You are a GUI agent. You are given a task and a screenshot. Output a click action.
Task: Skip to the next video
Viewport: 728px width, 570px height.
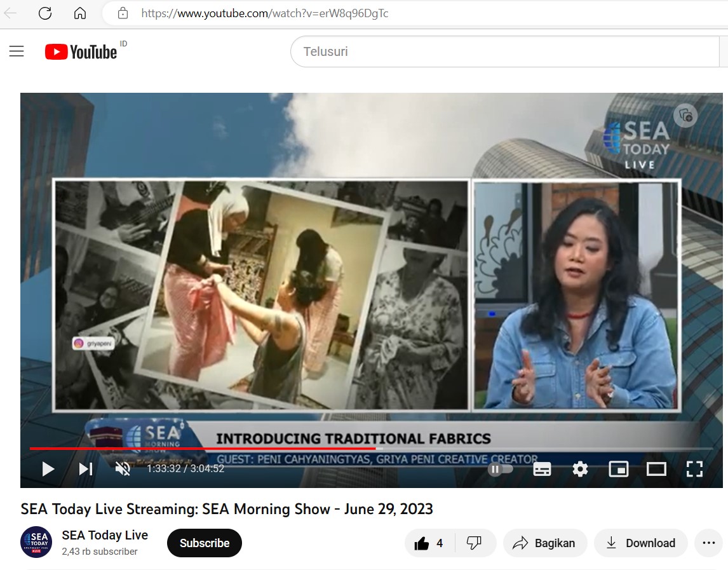click(86, 469)
